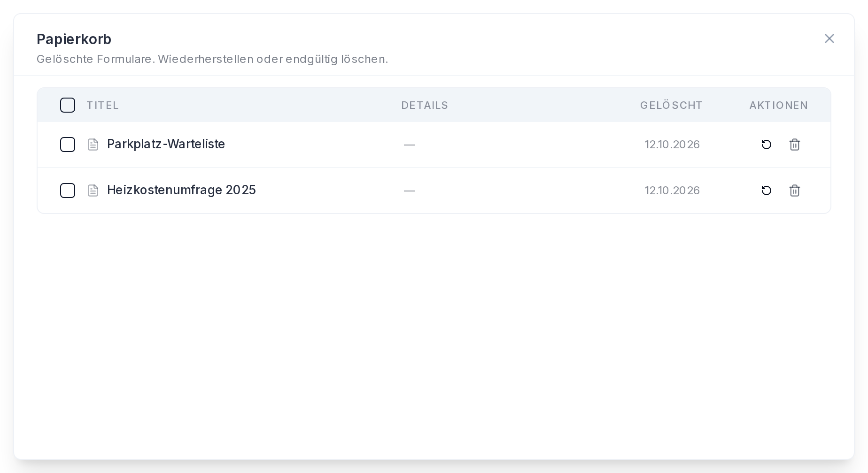Screen dimensions: 868x473
Task: Close the Papierkorb dialog
Action: coord(829,38)
